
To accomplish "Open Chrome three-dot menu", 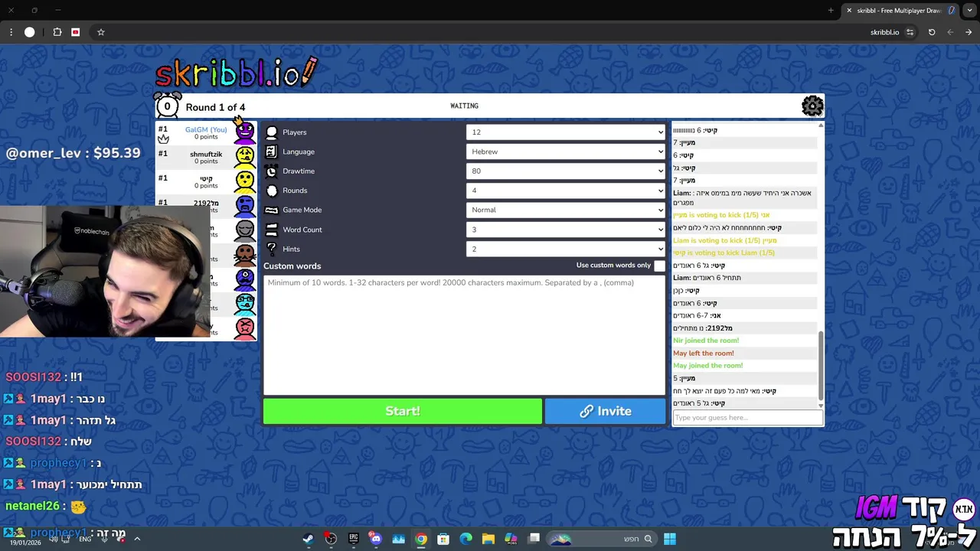I will [11, 32].
